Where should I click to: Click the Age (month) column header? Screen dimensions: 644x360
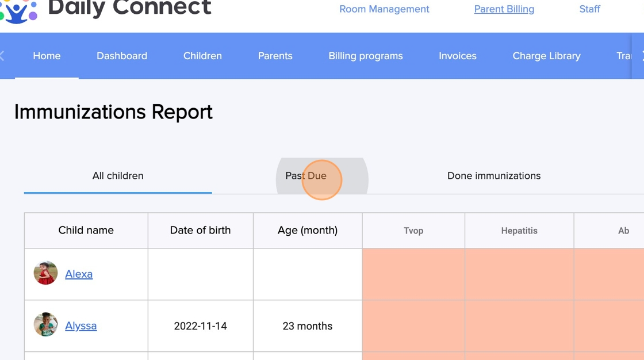[x=308, y=230]
